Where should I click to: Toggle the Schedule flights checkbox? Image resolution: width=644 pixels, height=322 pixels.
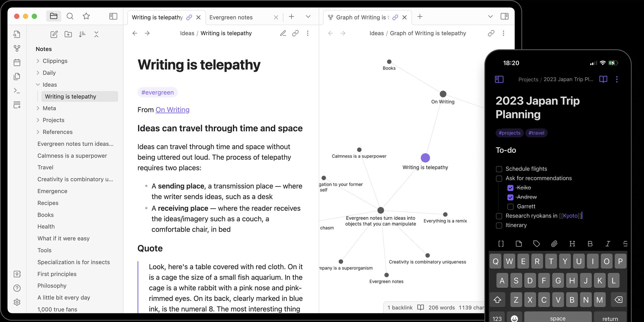pos(499,169)
